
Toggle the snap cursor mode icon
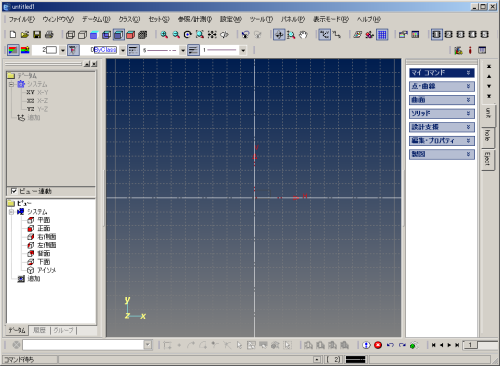[324, 34]
